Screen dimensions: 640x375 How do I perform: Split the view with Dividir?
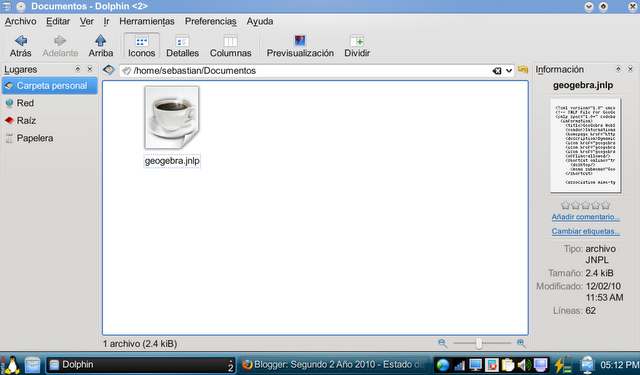point(357,46)
